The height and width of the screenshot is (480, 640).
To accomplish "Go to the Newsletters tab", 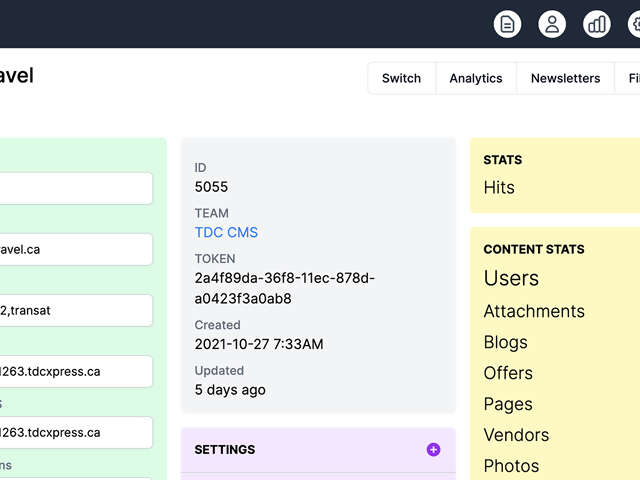I will click(x=565, y=78).
